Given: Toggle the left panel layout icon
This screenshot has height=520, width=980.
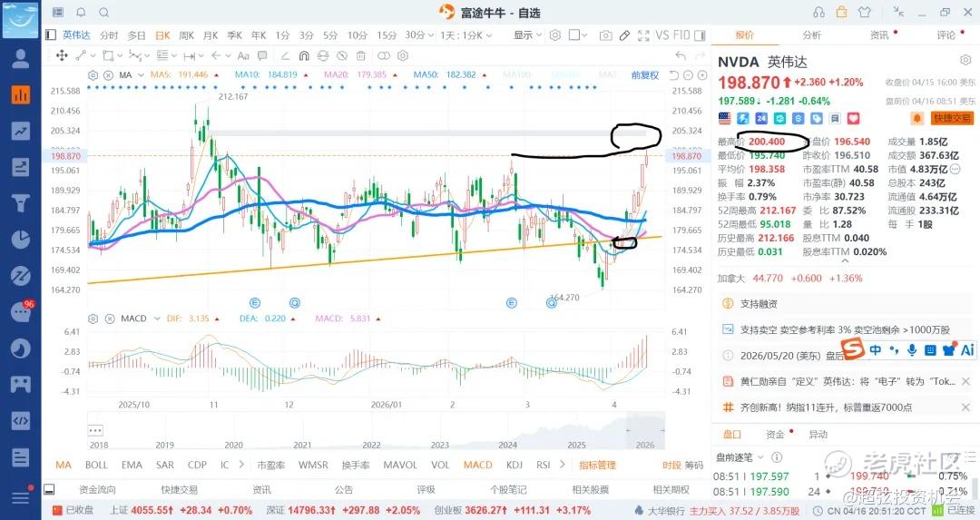Looking at the screenshot, I should (51, 35).
